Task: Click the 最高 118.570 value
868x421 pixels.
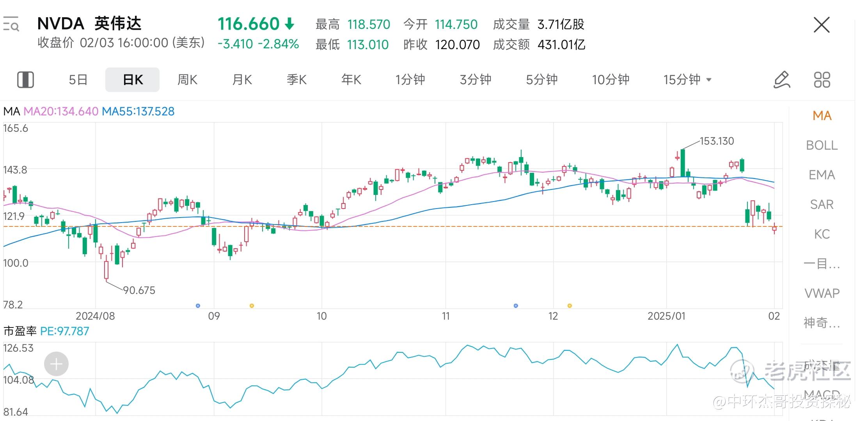Action: 369,25
